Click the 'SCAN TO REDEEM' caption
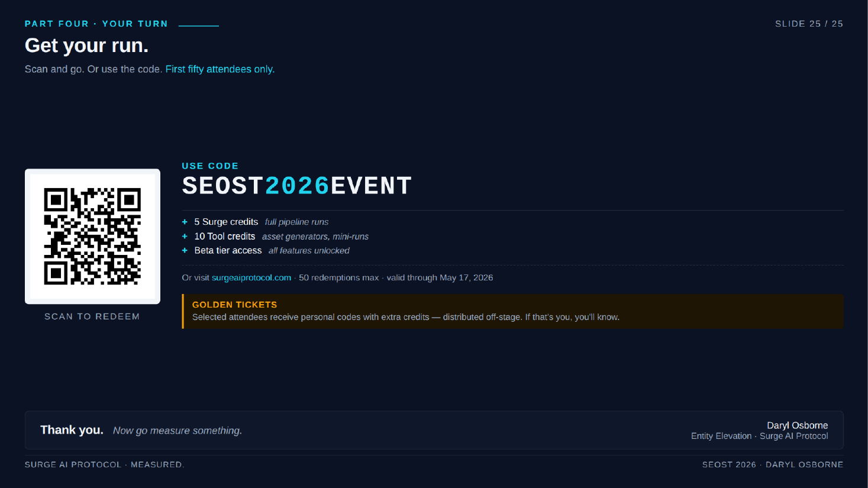868x488 pixels. [92, 316]
